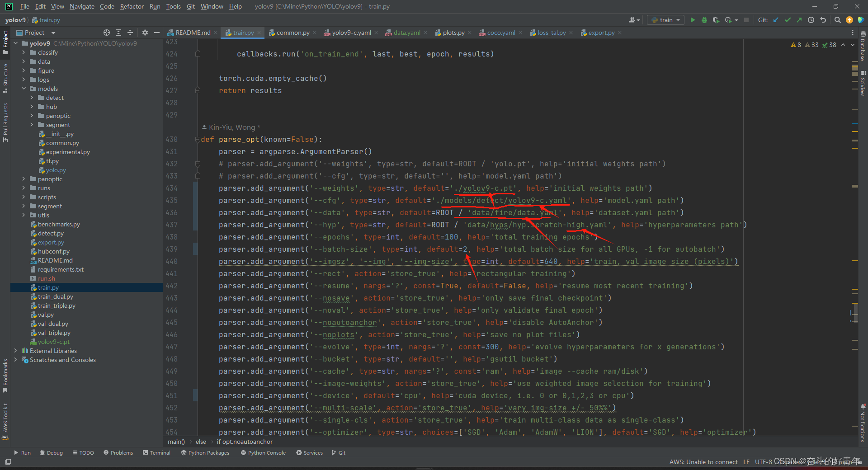Screen dimensions: 868x470
Task: Click the profiler run icon
Action: 729,20
